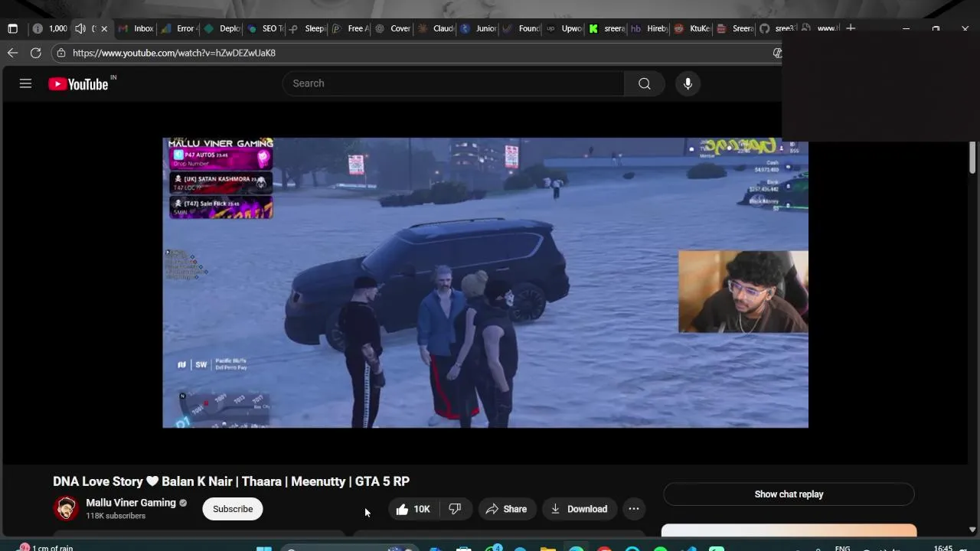This screenshot has width=980, height=551.
Task: Dislike the video with thumbs down
Action: point(455,509)
